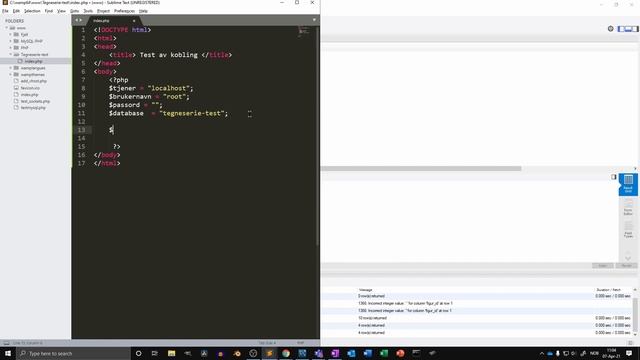Open the Tools menu

click(88, 11)
